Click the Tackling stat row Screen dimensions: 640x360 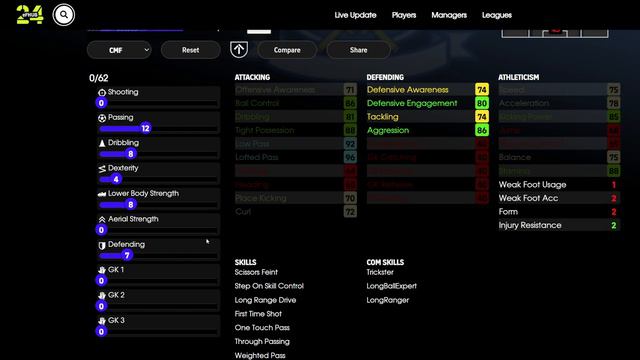[x=427, y=116]
